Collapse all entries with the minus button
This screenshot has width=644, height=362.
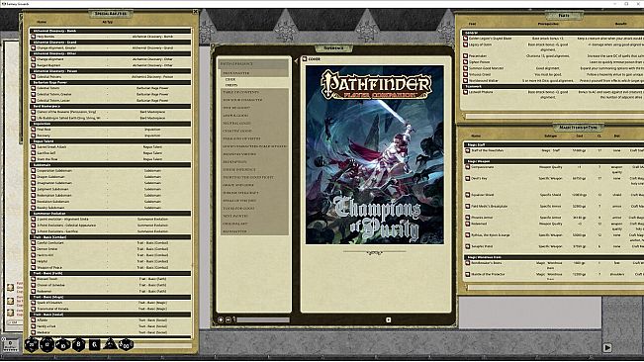tap(228, 319)
